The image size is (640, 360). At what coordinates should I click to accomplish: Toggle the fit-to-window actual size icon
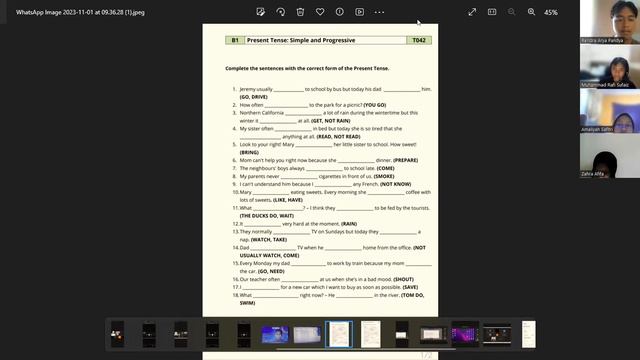492,12
